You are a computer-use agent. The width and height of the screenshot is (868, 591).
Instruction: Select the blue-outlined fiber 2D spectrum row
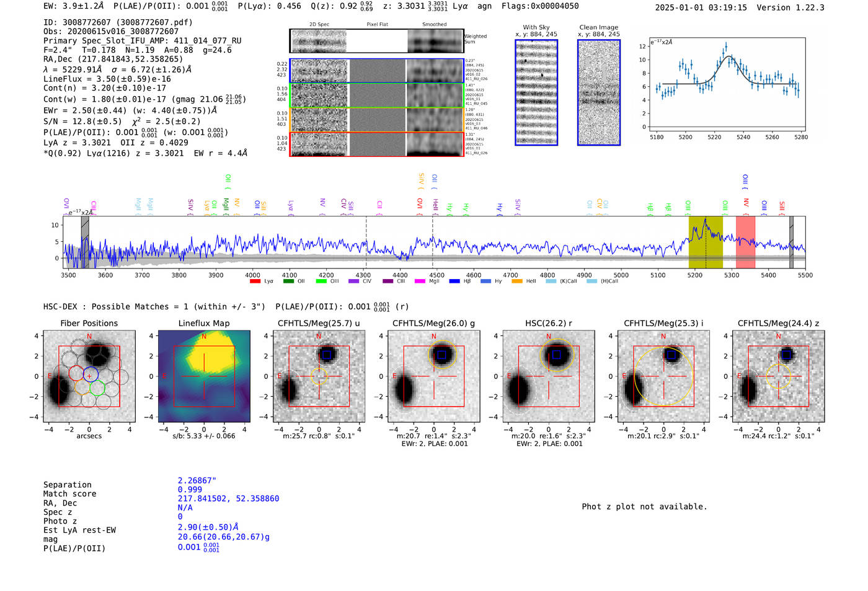tap(376, 71)
